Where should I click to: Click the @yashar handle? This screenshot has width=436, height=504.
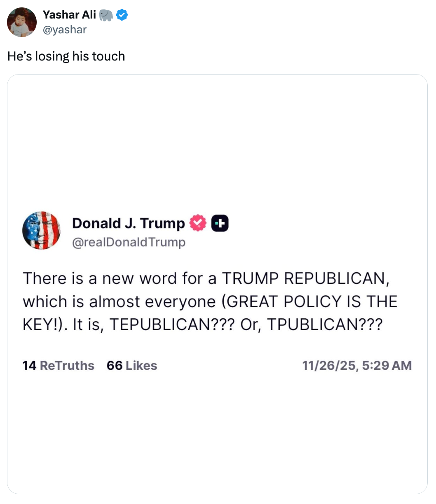65,29
